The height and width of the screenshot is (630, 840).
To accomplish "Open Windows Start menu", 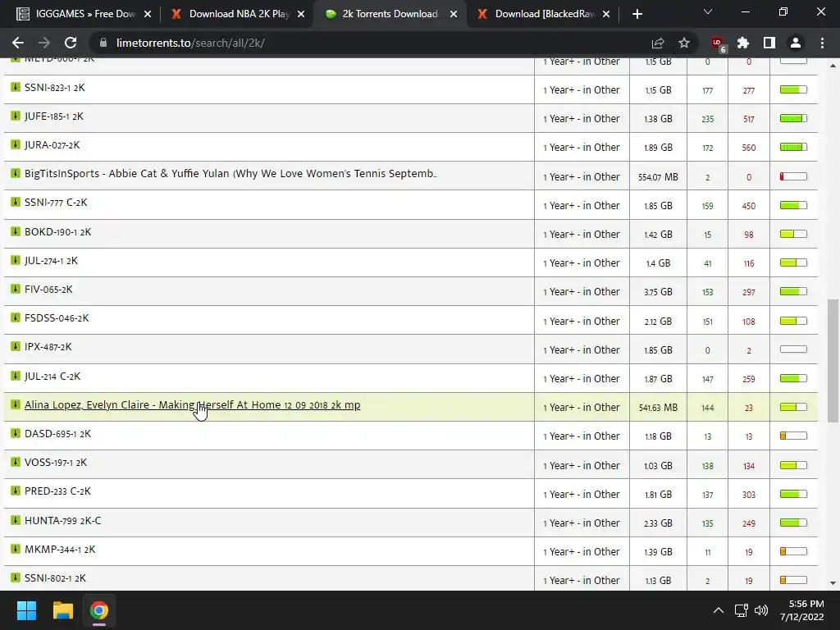I will pyautogui.click(x=26, y=610).
